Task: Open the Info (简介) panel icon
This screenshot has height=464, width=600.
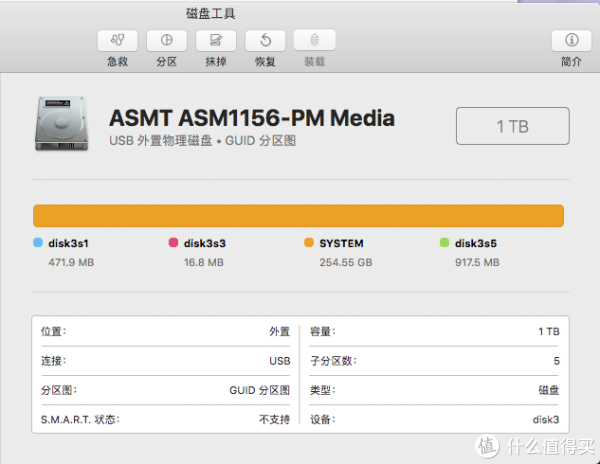Action: click(x=572, y=40)
